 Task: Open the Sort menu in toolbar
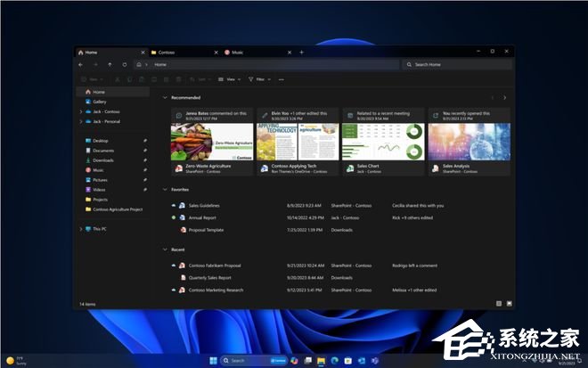[x=200, y=79]
